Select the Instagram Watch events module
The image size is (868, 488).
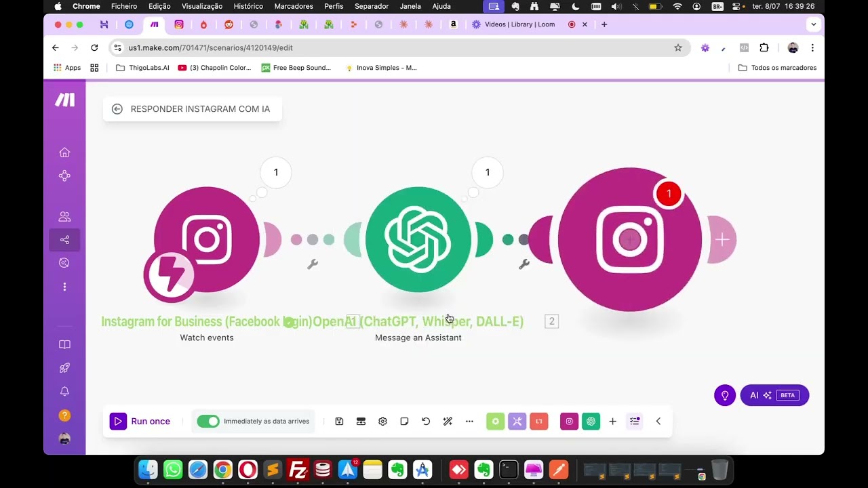coord(207,239)
